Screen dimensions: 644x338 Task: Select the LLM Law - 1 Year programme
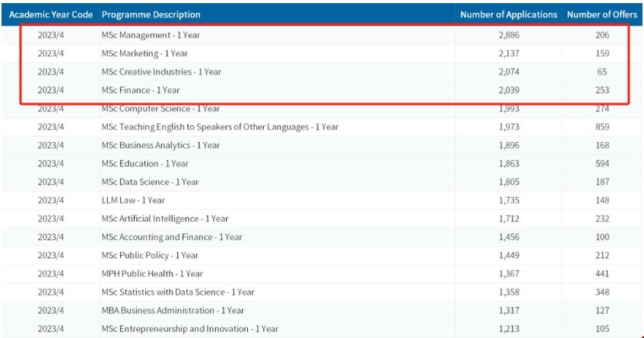point(133,201)
